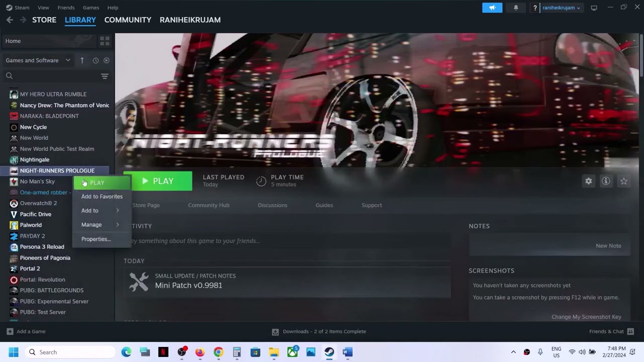This screenshot has height=362, width=644.
Task: Switch to the COMMUNITY tab
Action: (x=128, y=20)
